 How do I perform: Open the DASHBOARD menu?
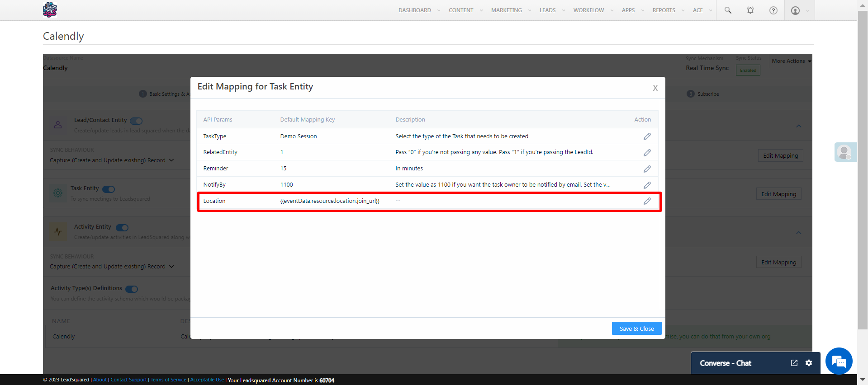coord(415,10)
